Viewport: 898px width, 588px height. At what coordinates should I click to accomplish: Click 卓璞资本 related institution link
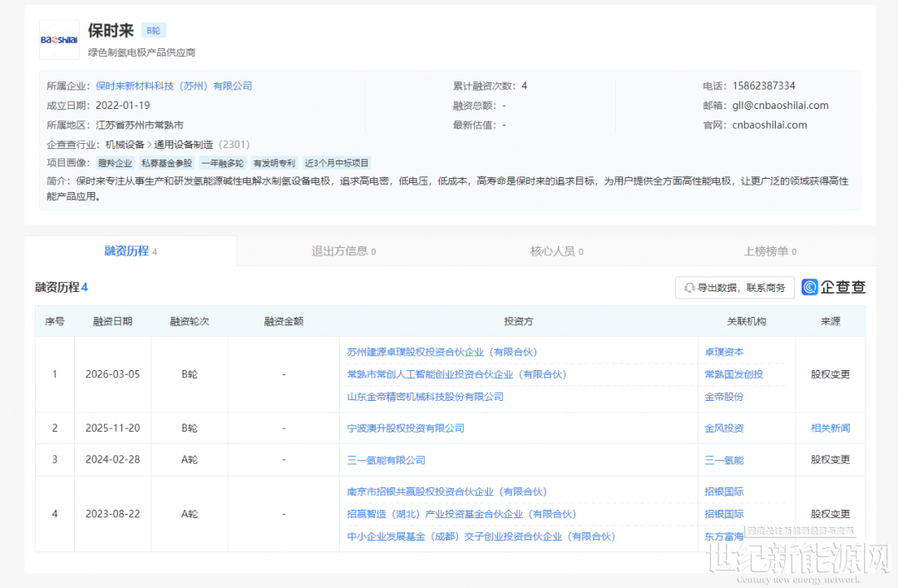click(724, 352)
